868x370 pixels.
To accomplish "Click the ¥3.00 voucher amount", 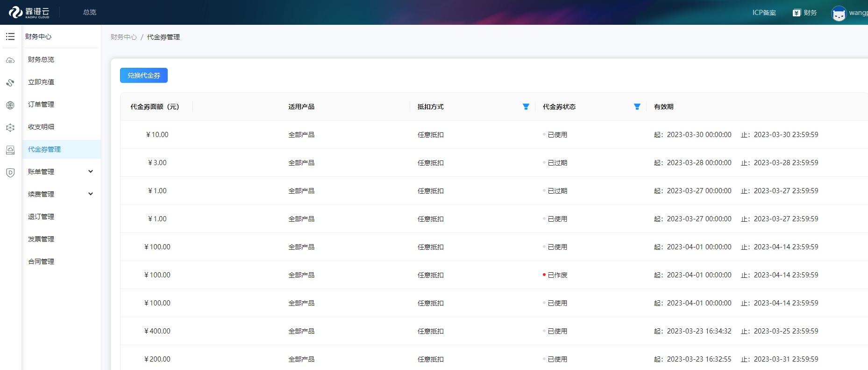I will pos(157,163).
